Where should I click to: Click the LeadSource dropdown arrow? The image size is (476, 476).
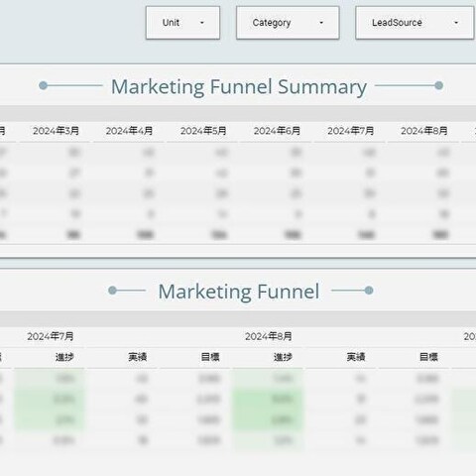(456, 23)
